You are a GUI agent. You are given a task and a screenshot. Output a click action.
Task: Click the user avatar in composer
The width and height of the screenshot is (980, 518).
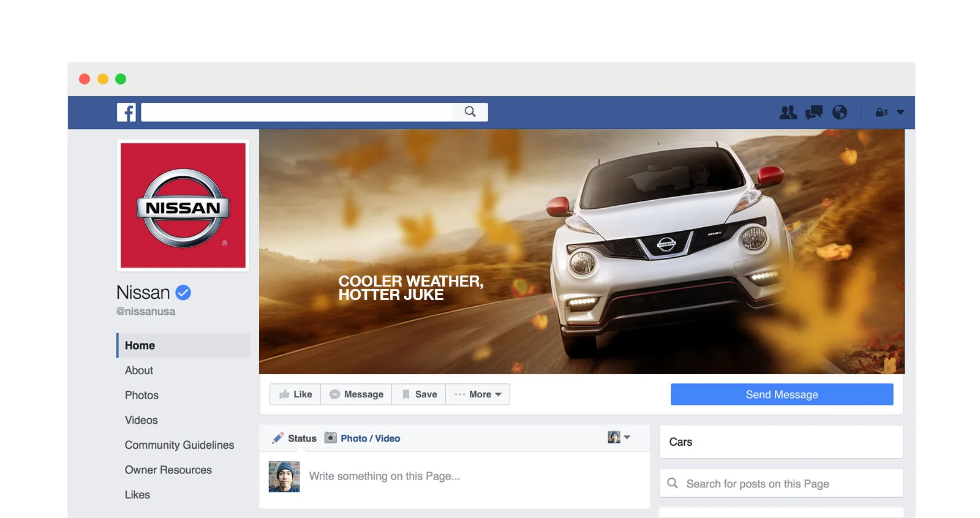click(284, 477)
